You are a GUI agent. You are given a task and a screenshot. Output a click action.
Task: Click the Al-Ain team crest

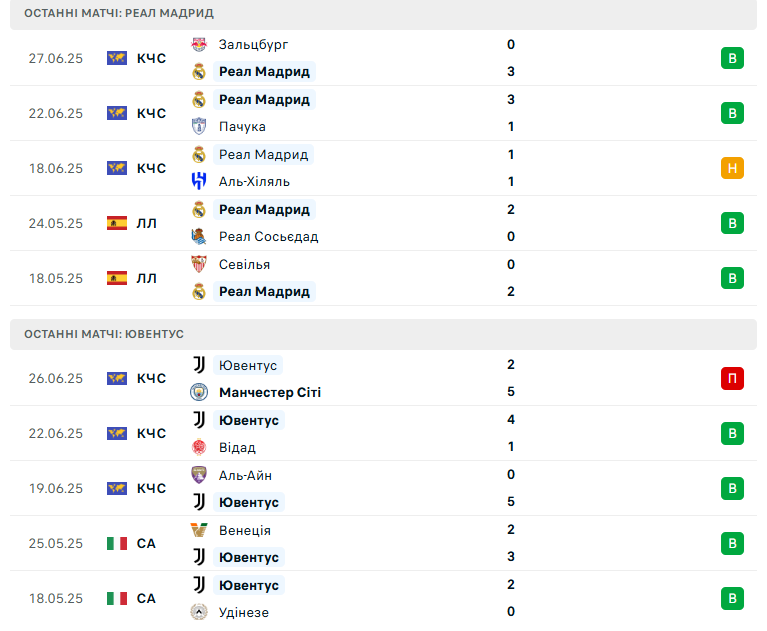(x=199, y=475)
